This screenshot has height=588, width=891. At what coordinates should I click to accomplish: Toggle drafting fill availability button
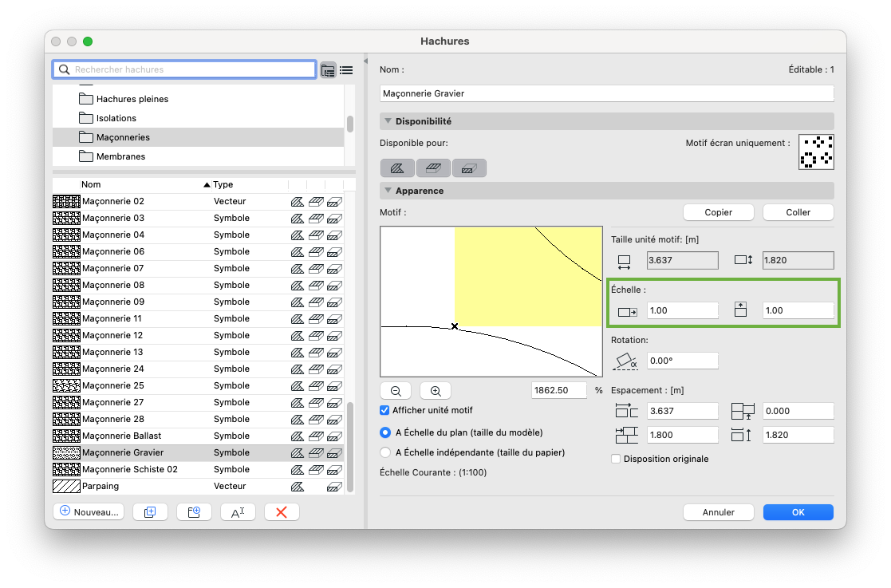[397, 168]
